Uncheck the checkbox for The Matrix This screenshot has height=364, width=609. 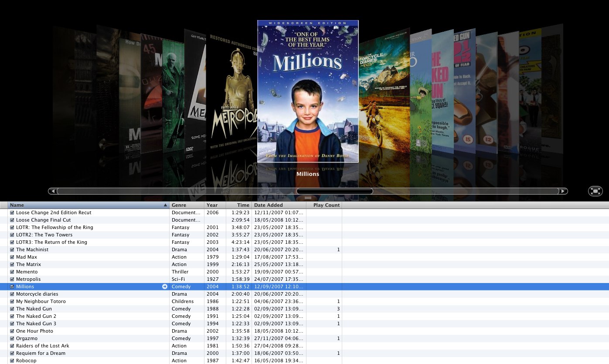pyautogui.click(x=12, y=264)
